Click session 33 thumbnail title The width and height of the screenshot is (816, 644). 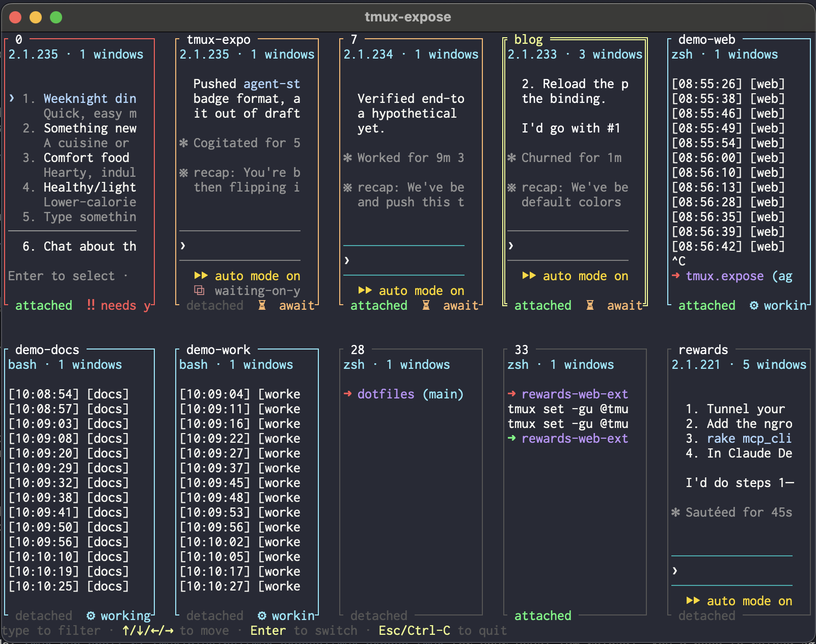click(x=522, y=350)
